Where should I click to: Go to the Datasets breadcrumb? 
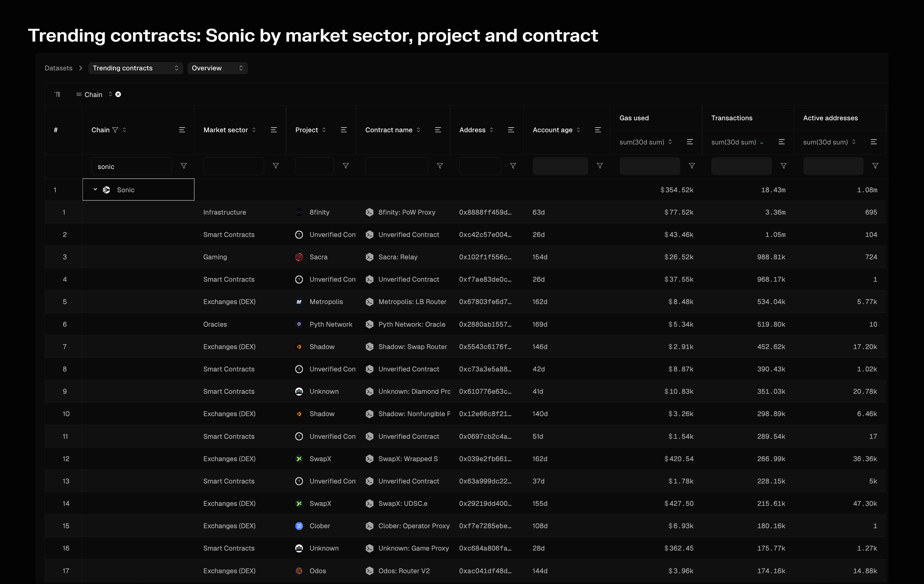58,68
